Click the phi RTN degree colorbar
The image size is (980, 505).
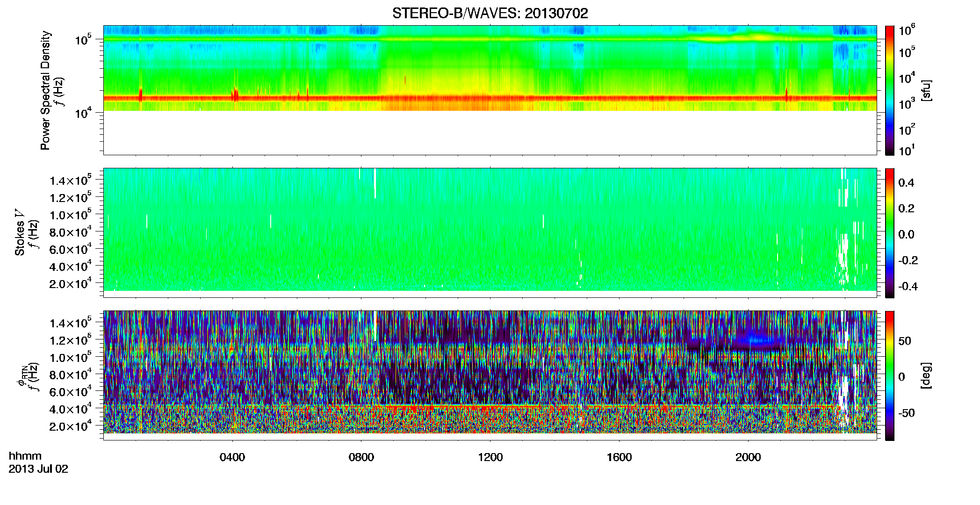(x=890, y=375)
